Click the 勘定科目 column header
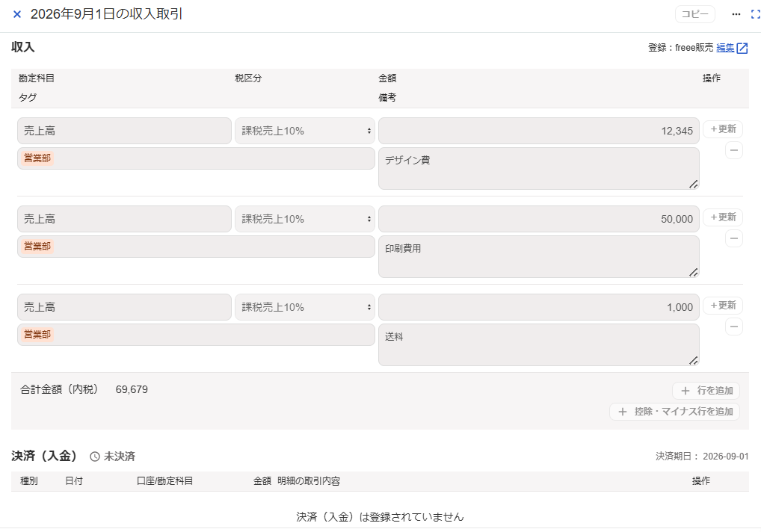Screen dimensions: 761x532 [x=37, y=78]
